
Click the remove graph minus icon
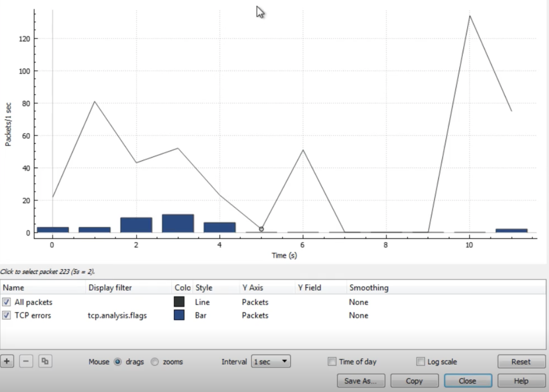pyautogui.click(x=26, y=361)
